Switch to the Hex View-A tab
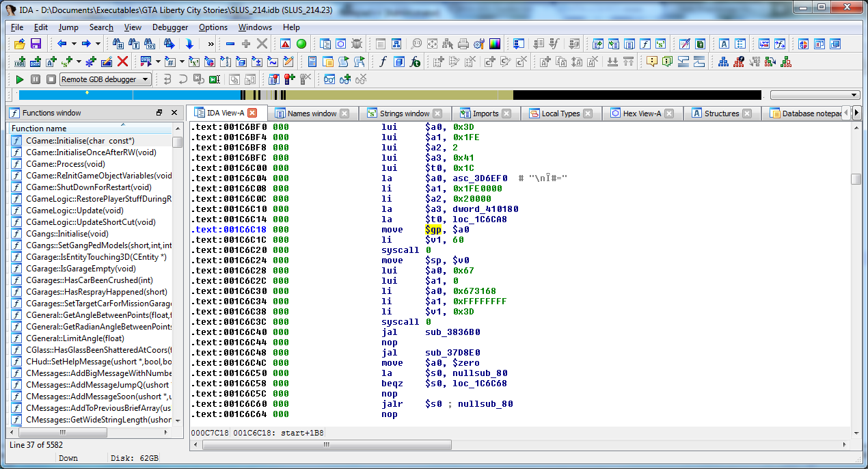The height and width of the screenshot is (469, 868). [641, 113]
